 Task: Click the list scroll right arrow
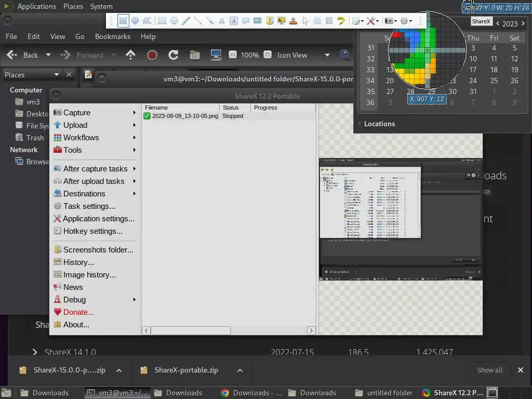point(311,330)
